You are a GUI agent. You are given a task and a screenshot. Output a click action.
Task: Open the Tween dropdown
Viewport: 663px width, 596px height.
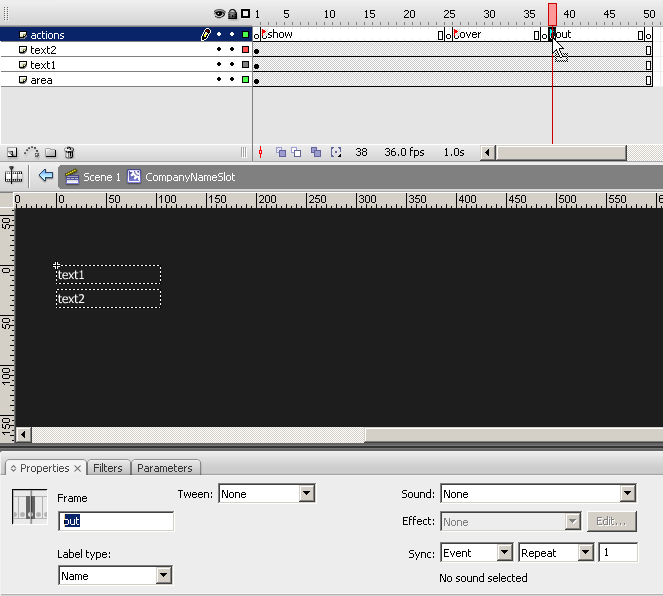(306, 494)
